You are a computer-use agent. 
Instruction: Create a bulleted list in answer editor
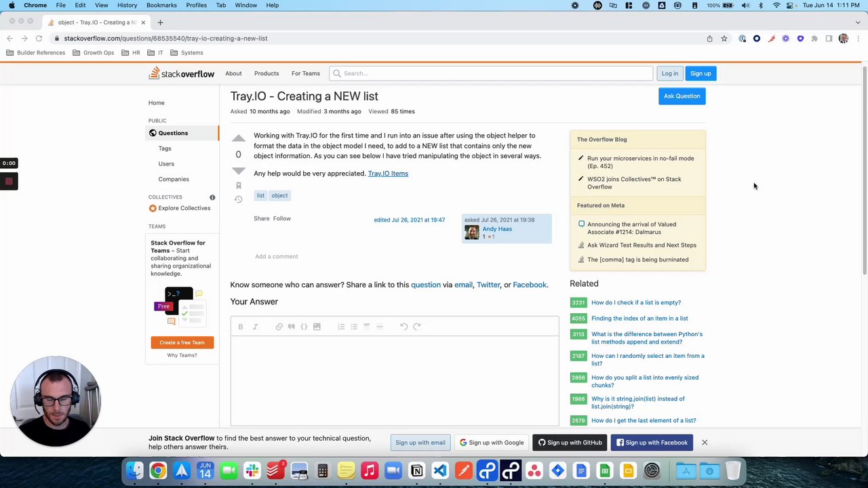(x=354, y=327)
